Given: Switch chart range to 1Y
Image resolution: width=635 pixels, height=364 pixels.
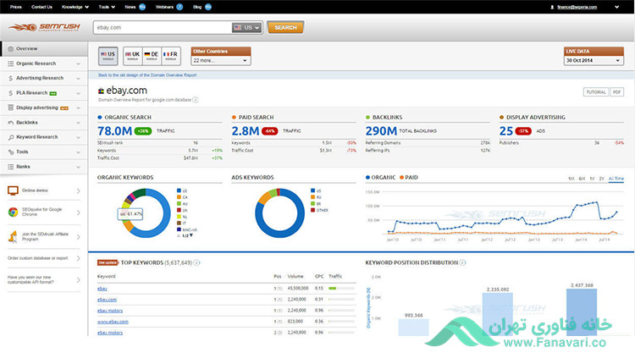Looking at the screenshot, I should [x=592, y=179].
